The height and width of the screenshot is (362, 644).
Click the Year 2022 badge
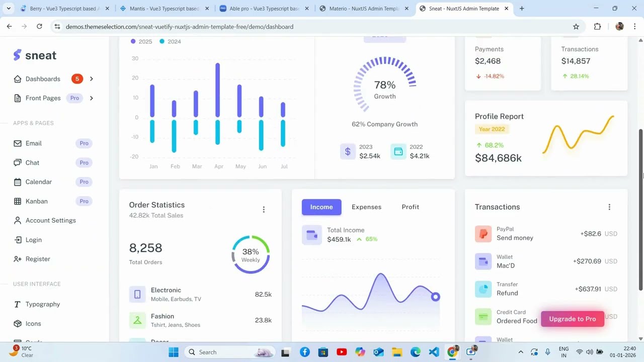[x=492, y=129]
